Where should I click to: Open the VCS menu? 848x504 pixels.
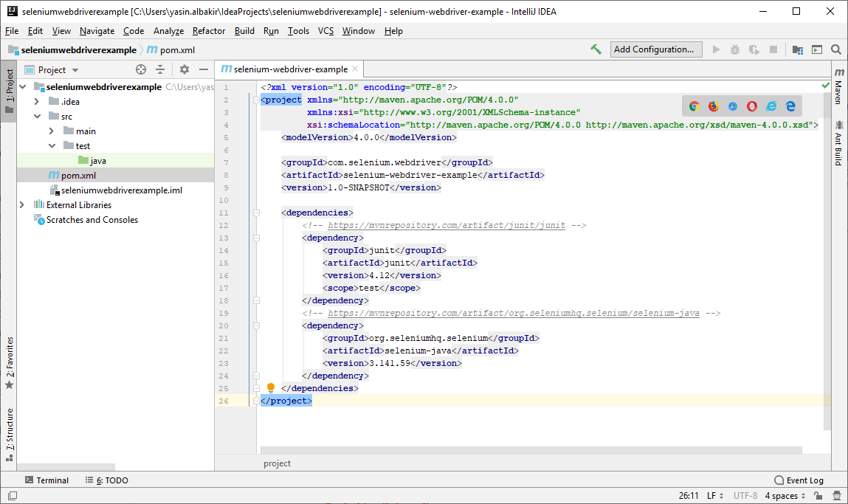324,31
